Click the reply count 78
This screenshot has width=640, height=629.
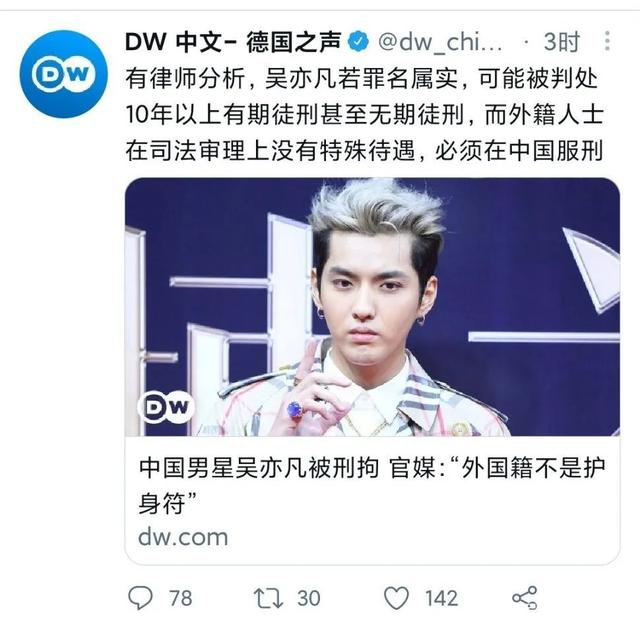181,598
